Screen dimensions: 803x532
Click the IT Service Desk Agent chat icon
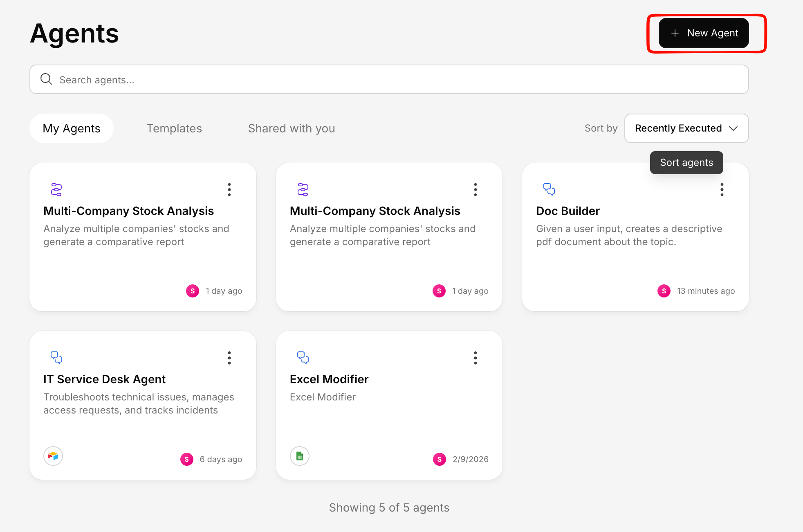tap(56, 358)
